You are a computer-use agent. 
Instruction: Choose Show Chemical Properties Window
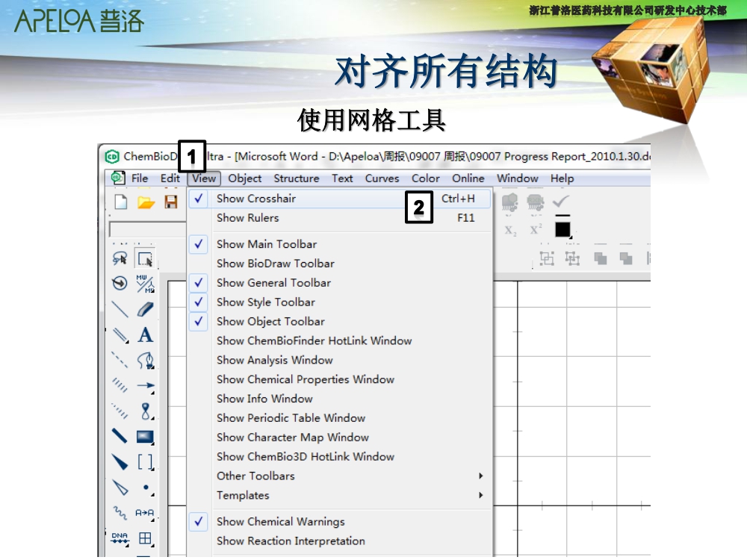(x=339, y=379)
